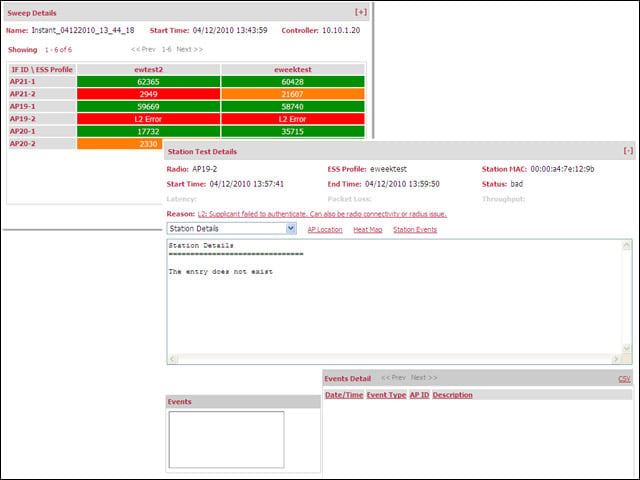This screenshot has height=480, width=640.
Task: Expand the Sweep Details panel [+]
Action: tap(361, 12)
